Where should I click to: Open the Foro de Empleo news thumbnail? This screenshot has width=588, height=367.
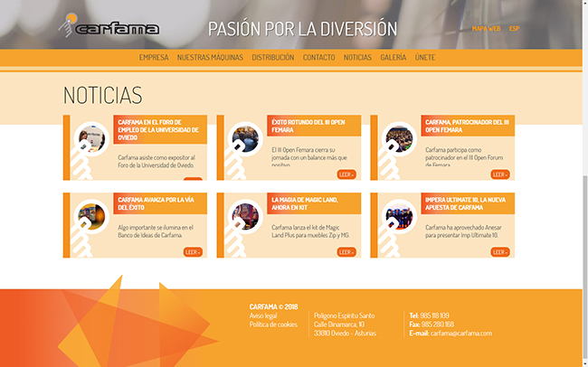tap(90, 139)
